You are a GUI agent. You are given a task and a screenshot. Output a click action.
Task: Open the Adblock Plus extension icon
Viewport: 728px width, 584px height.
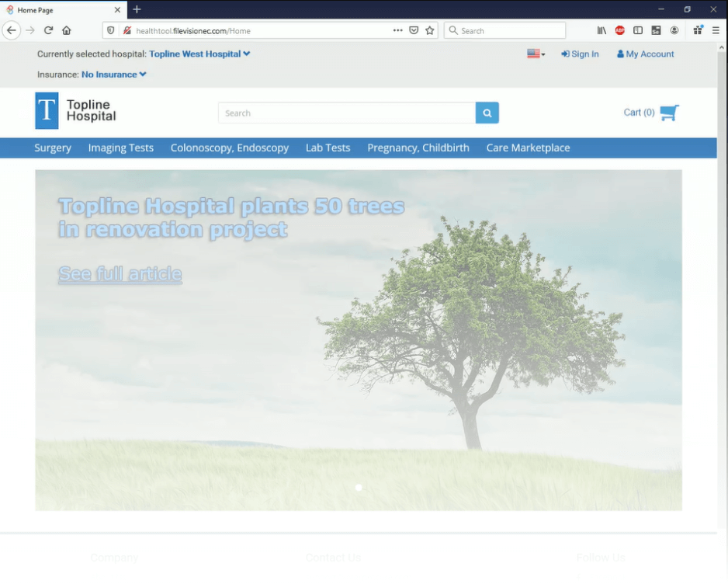pyautogui.click(x=619, y=30)
